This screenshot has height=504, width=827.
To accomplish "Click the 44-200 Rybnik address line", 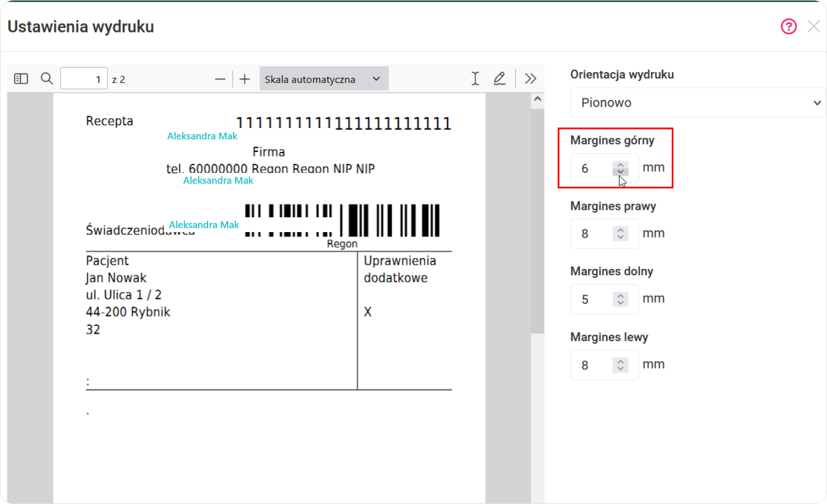I will (x=128, y=312).
